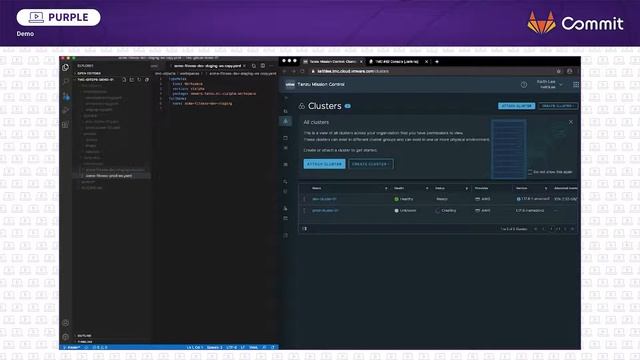
Task: Click YAML language mode in status bar
Action: [x=253, y=347]
